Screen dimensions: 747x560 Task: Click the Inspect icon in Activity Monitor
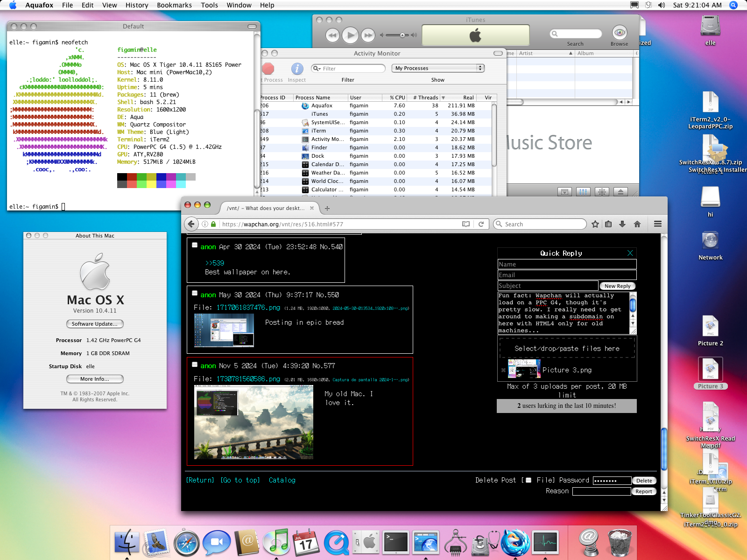(x=297, y=69)
